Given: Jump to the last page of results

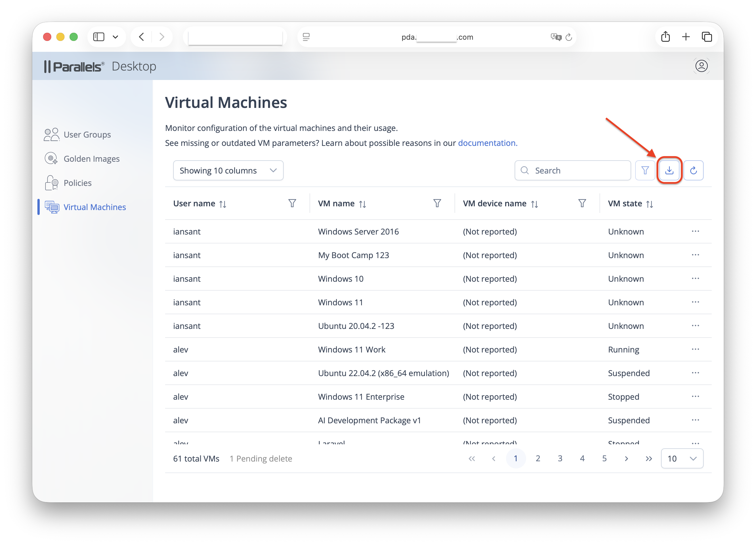Looking at the screenshot, I should pyautogui.click(x=648, y=458).
